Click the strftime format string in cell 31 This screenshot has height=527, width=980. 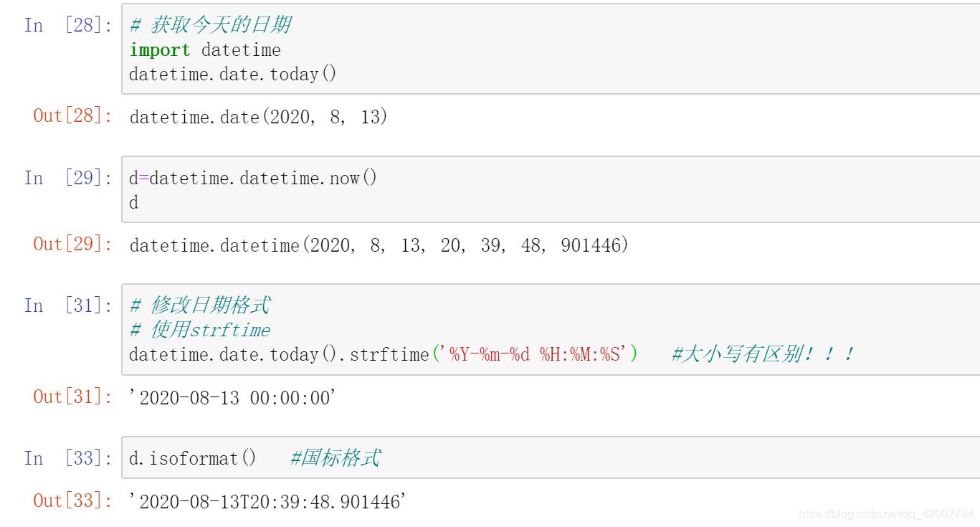534,354
